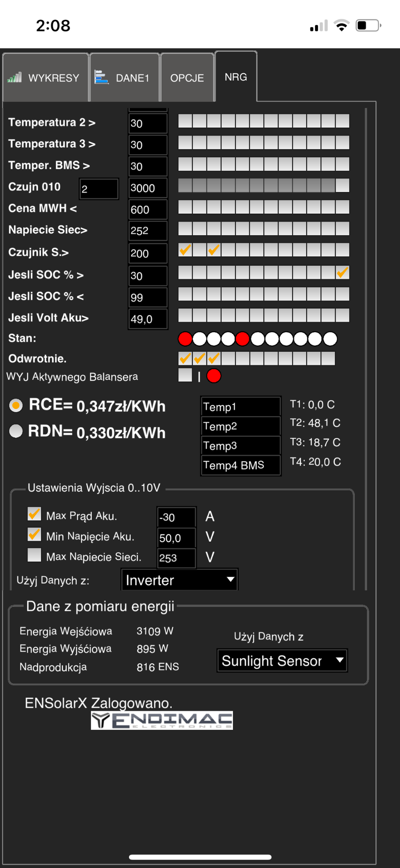
Task: Uncheck first checkbox in Odwrotnie row
Action: click(x=185, y=359)
